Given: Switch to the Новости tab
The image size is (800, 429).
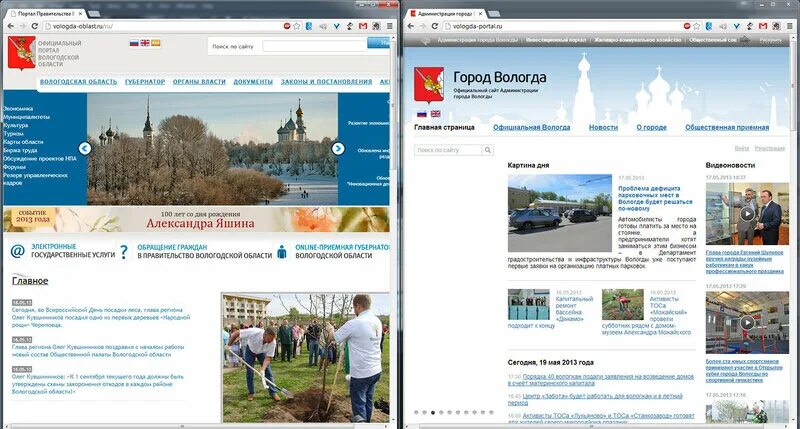Looking at the screenshot, I should click(x=603, y=128).
